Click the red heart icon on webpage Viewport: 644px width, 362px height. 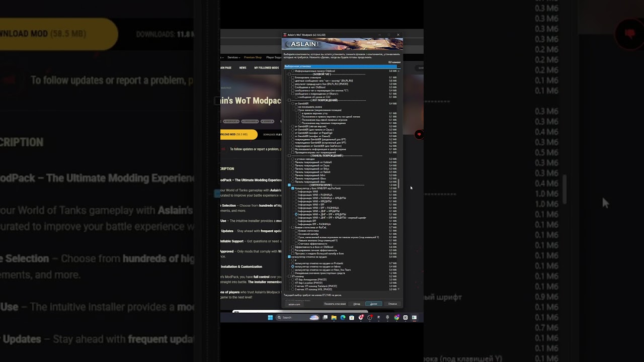[419, 134]
